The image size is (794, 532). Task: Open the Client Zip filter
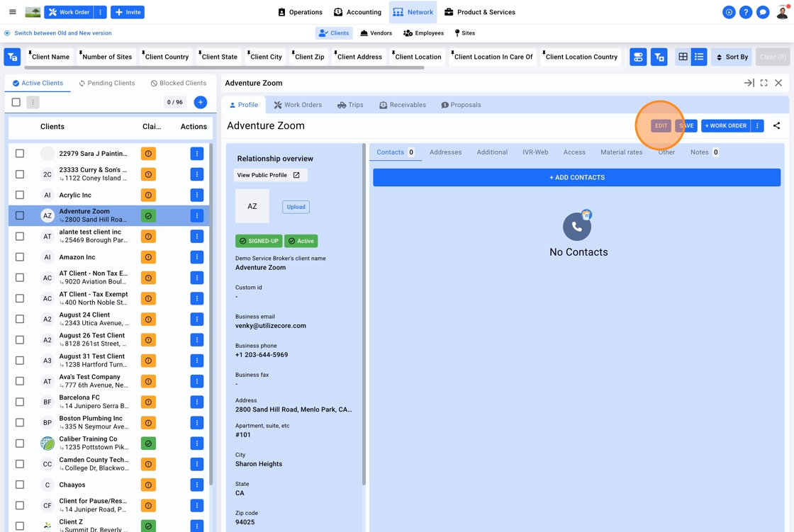(309, 57)
